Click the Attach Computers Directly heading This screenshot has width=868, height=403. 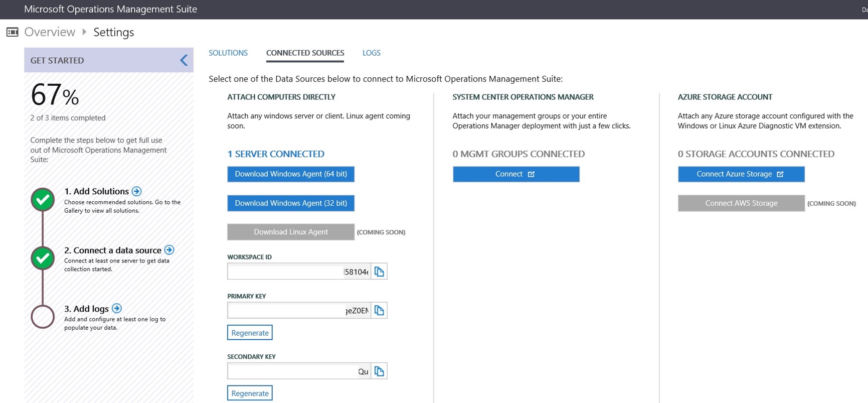(281, 97)
